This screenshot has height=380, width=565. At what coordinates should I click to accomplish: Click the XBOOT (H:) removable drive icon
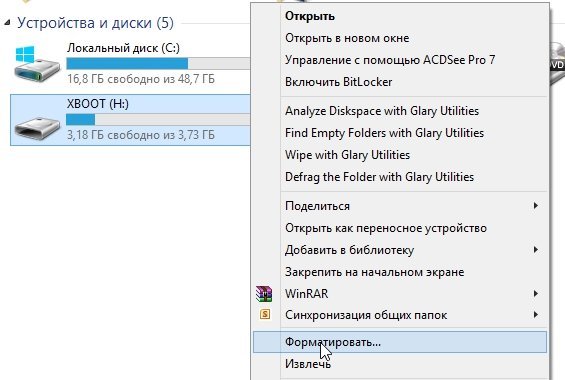click(37, 128)
